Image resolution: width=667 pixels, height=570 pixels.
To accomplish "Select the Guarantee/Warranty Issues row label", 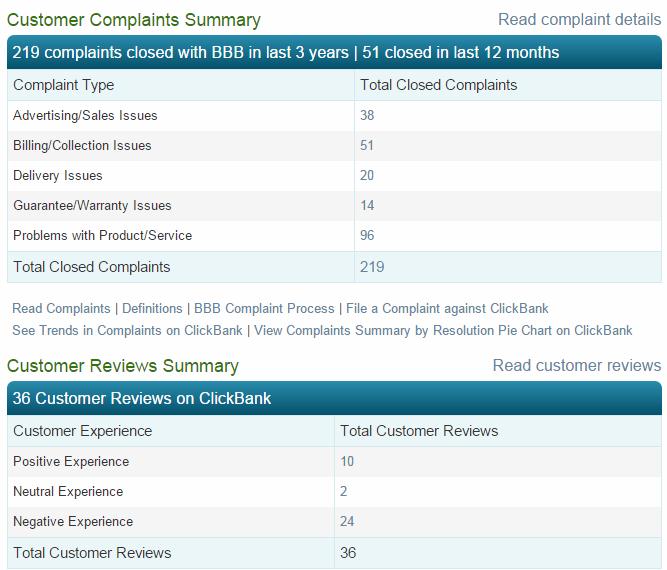I will [x=92, y=205].
